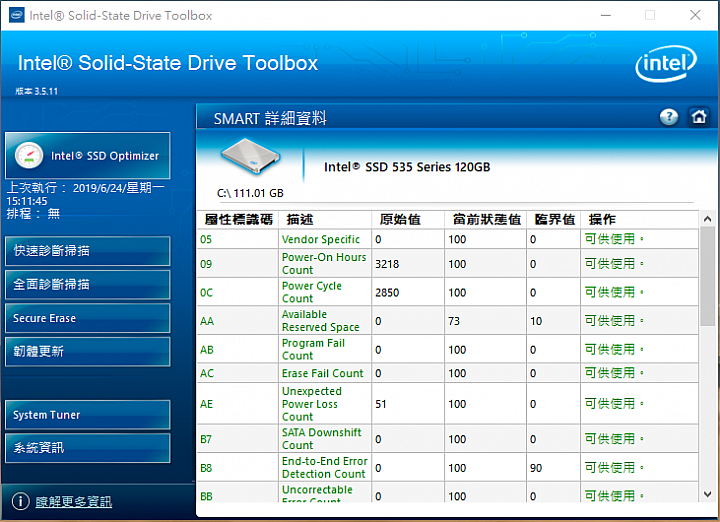The height and width of the screenshot is (522, 720).
Task: Select attribute ID 09
Action: [206, 264]
